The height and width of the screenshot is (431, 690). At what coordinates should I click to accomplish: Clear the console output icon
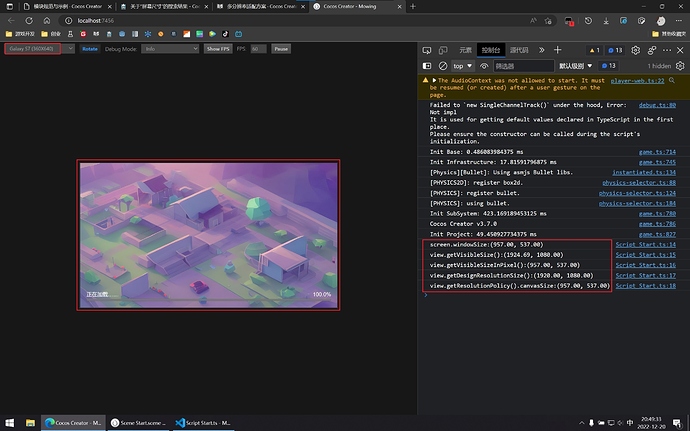[x=442, y=65]
